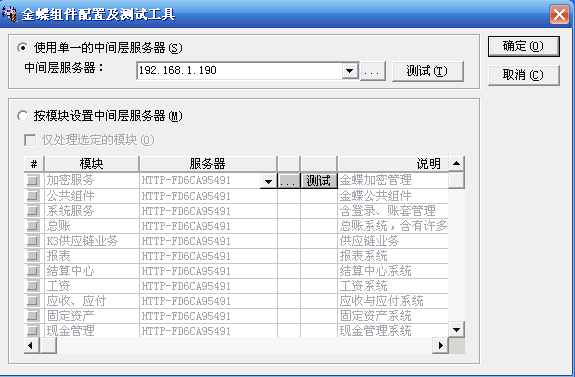Click the 供应链业务 description cell
Screen dimensions: 575x377
pyautogui.click(x=393, y=241)
